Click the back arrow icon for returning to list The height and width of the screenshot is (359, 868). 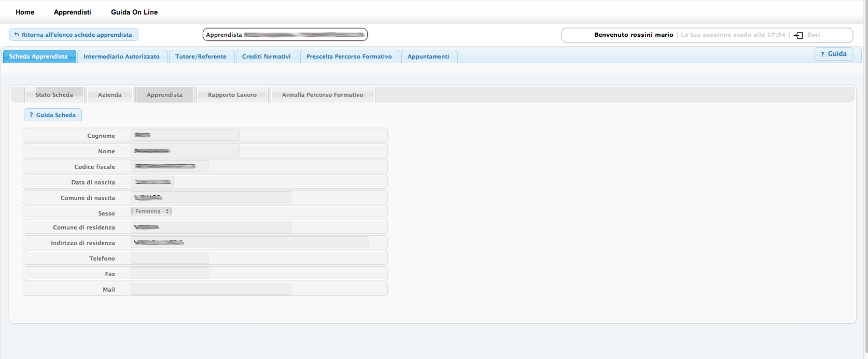(x=17, y=35)
